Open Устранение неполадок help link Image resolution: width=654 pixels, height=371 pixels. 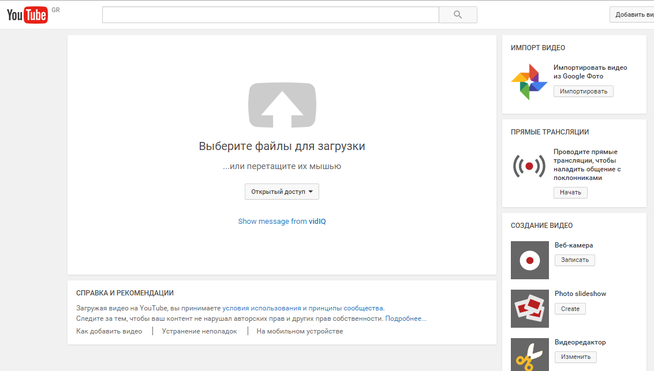pos(199,331)
